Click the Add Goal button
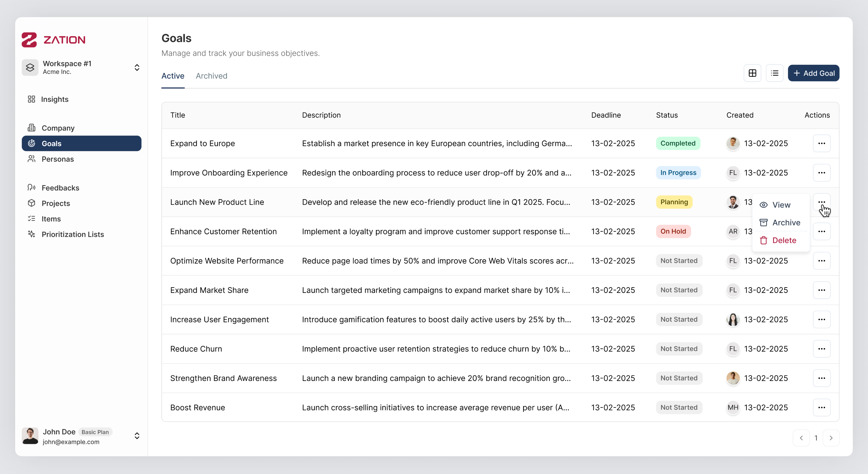The height and width of the screenshot is (474, 868). (x=813, y=73)
